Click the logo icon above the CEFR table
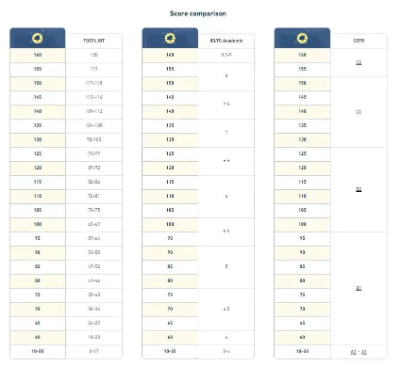 [302, 38]
